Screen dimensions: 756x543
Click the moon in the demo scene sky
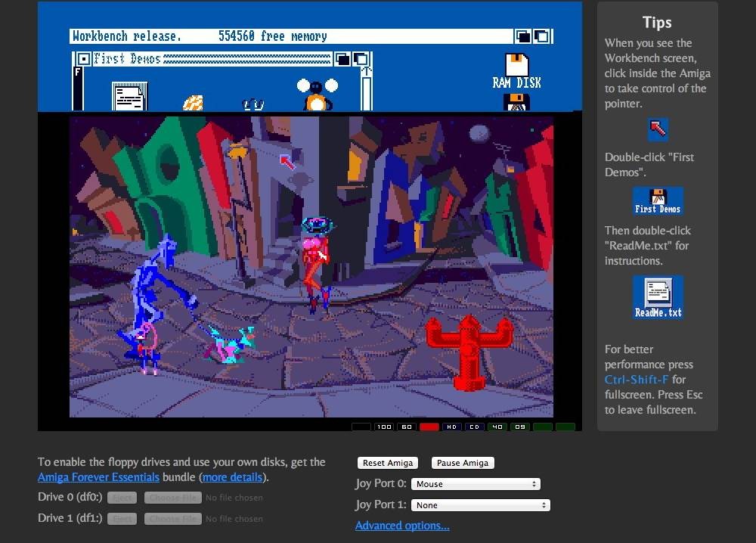tap(479, 132)
